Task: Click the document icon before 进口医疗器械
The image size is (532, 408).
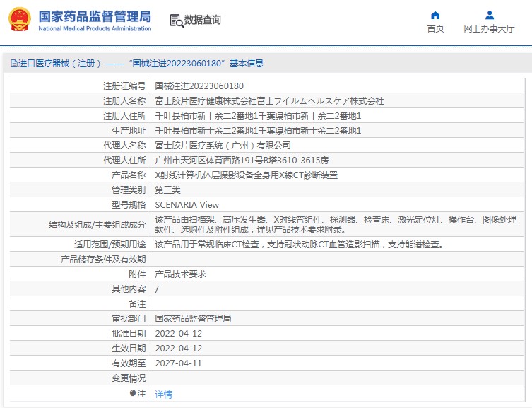Action: (14, 64)
